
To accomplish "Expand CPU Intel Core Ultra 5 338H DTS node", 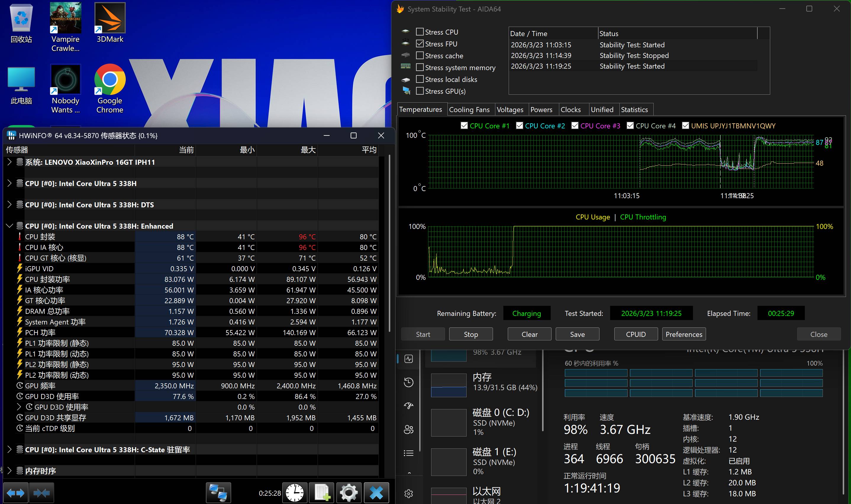I will tap(9, 204).
